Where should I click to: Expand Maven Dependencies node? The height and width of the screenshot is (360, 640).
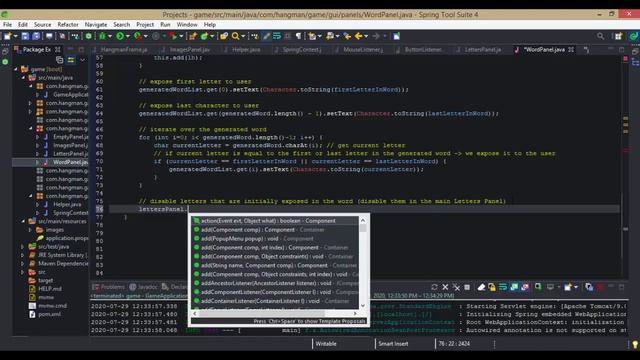coord(23,264)
